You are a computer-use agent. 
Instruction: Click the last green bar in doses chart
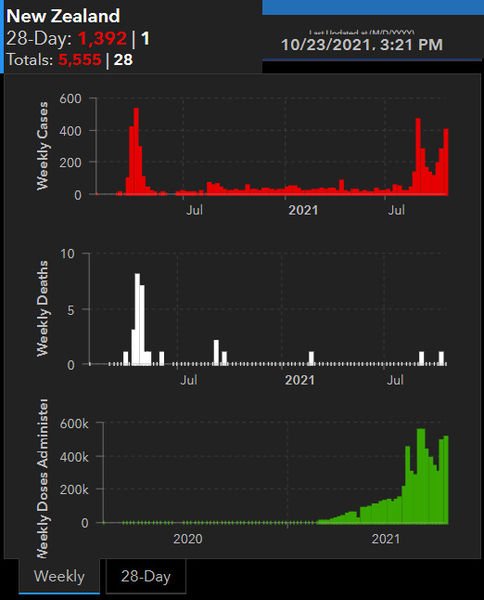446,479
